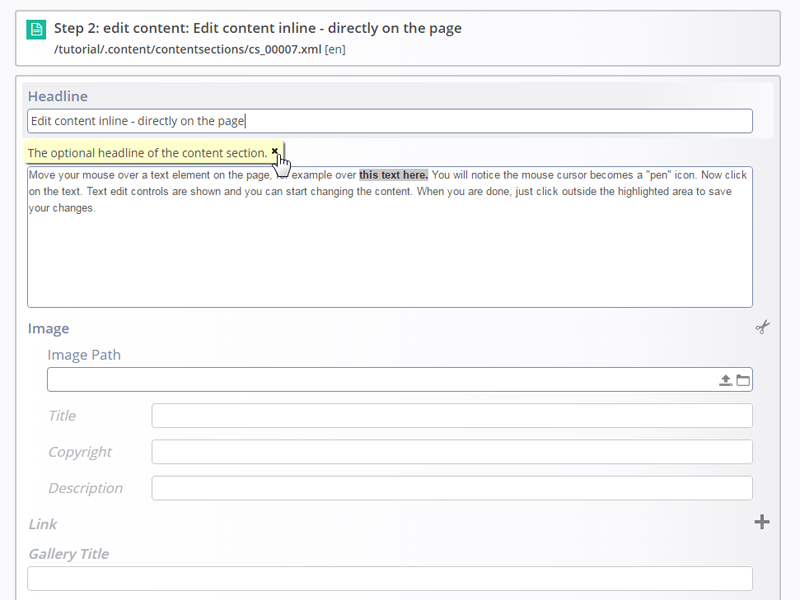Image resolution: width=800 pixels, height=600 pixels.
Task: Click the Step 2 edit content title
Action: click(x=258, y=28)
